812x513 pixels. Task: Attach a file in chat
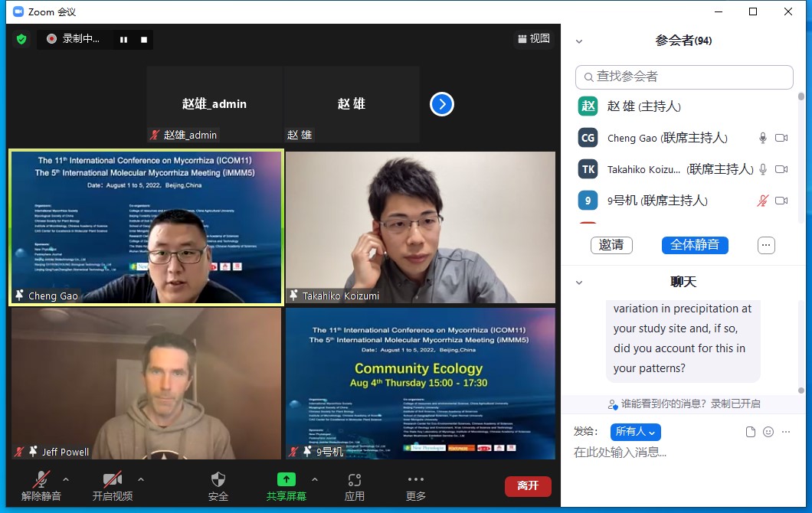(751, 432)
